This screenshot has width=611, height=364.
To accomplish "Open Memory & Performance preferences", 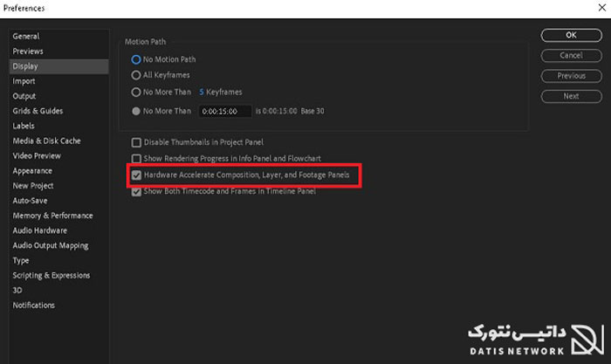I will (x=52, y=216).
